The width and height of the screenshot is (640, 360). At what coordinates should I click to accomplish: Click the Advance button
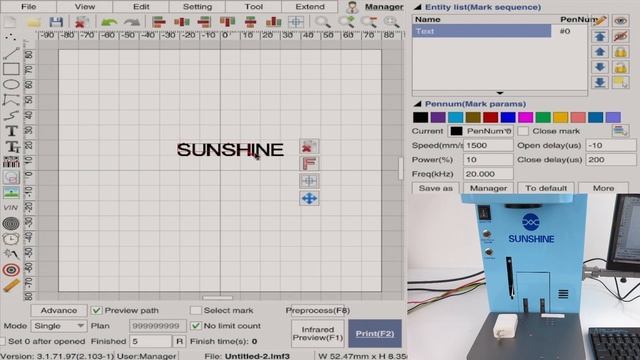click(x=59, y=311)
